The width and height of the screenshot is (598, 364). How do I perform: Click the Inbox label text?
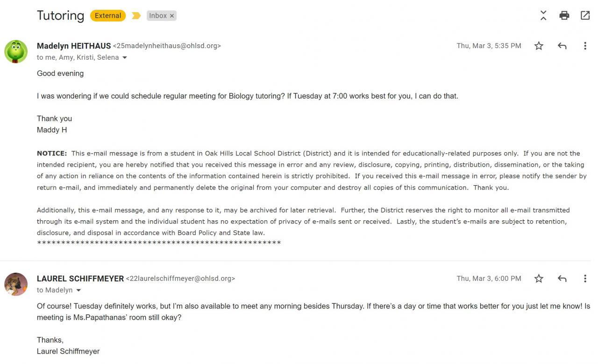pos(157,16)
